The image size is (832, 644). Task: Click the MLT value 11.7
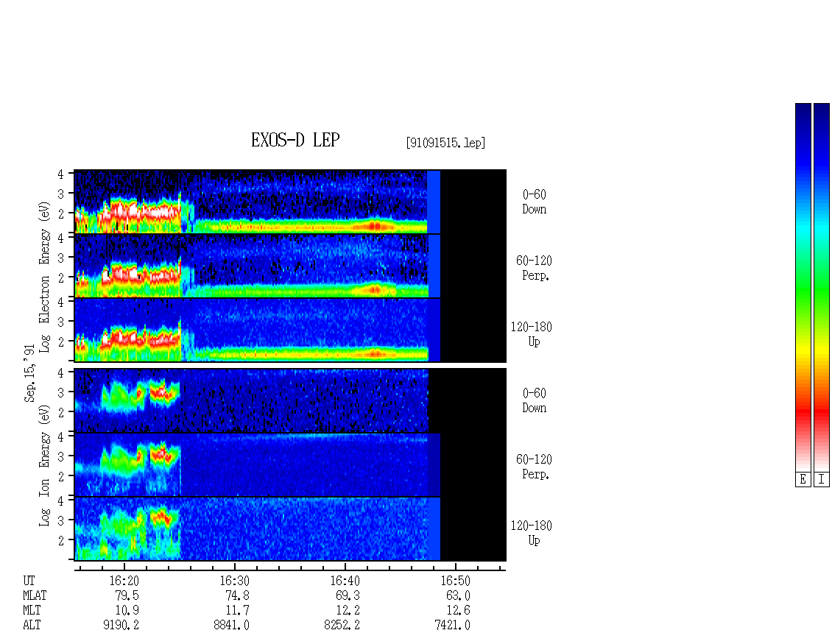tap(237, 611)
